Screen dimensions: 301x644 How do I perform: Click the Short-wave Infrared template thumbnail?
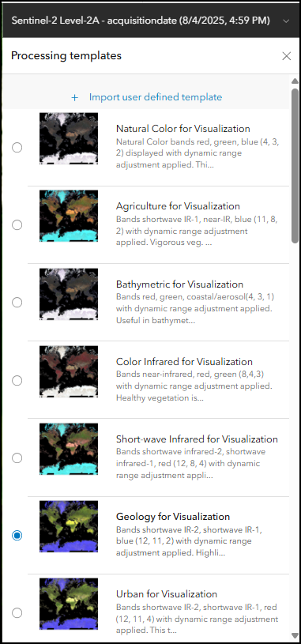coord(69,449)
